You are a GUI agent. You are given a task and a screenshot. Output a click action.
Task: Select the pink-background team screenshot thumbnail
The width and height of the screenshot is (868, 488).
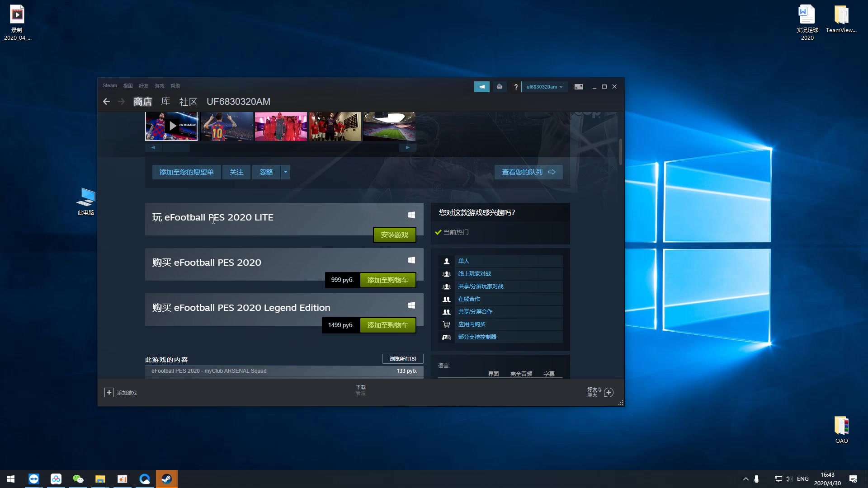(x=281, y=126)
